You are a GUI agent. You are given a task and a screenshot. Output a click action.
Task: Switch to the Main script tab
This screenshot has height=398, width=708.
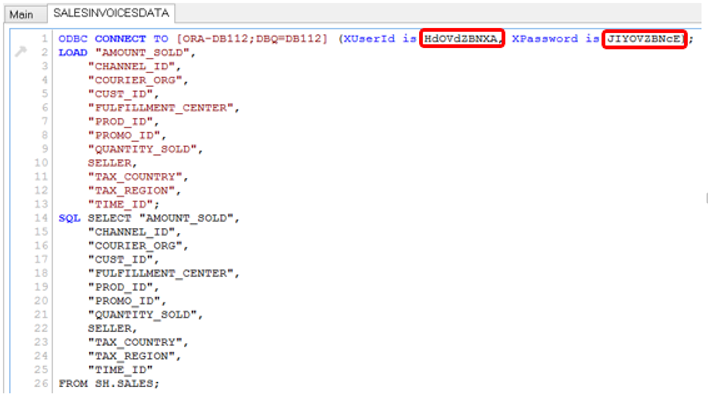coord(21,14)
